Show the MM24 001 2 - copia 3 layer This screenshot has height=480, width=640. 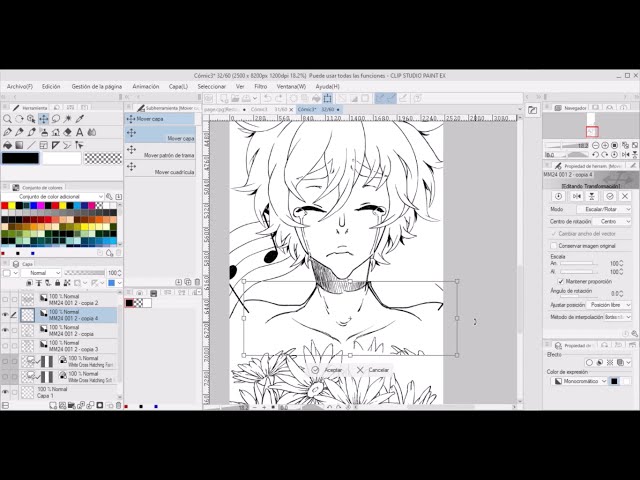pyautogui.click(x=5, y=345)
